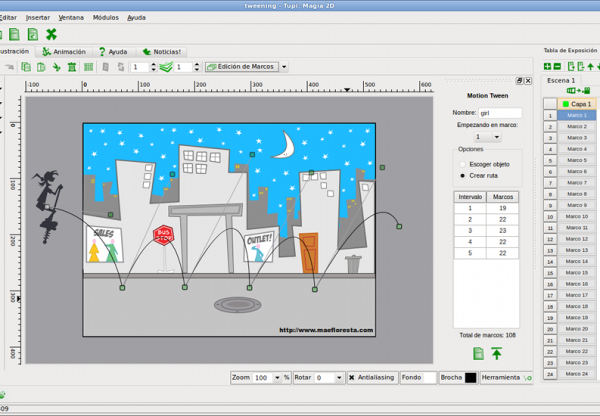This screenshot has width=600, height=416.
Task: Click the Edición de Marcos button
Action: tap(242, 67)
